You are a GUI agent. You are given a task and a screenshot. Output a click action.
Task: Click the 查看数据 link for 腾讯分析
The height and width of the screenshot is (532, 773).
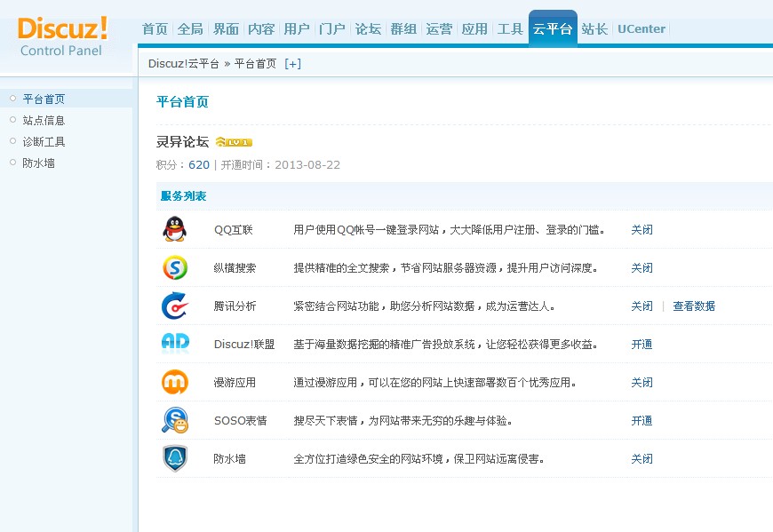[x=693, y=306]
